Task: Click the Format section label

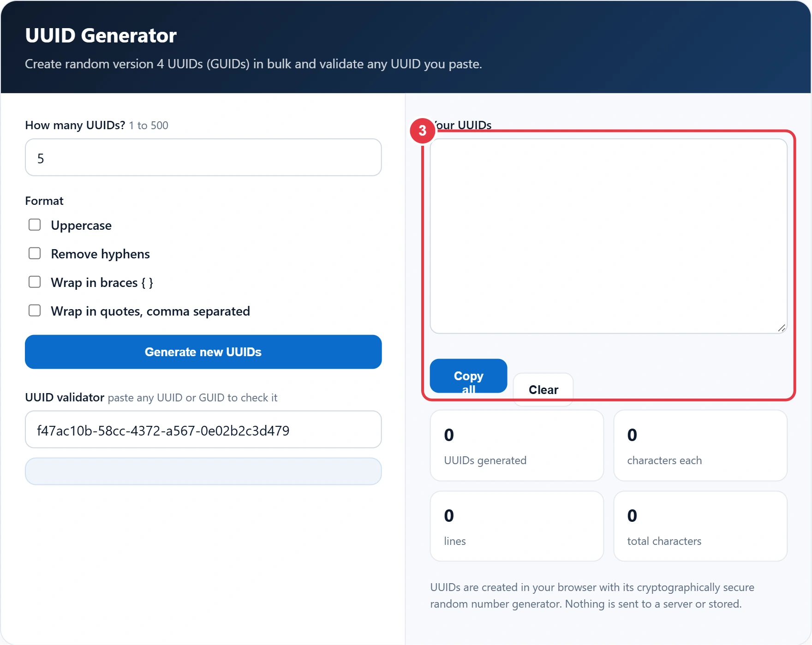Action: pos(44,201)
